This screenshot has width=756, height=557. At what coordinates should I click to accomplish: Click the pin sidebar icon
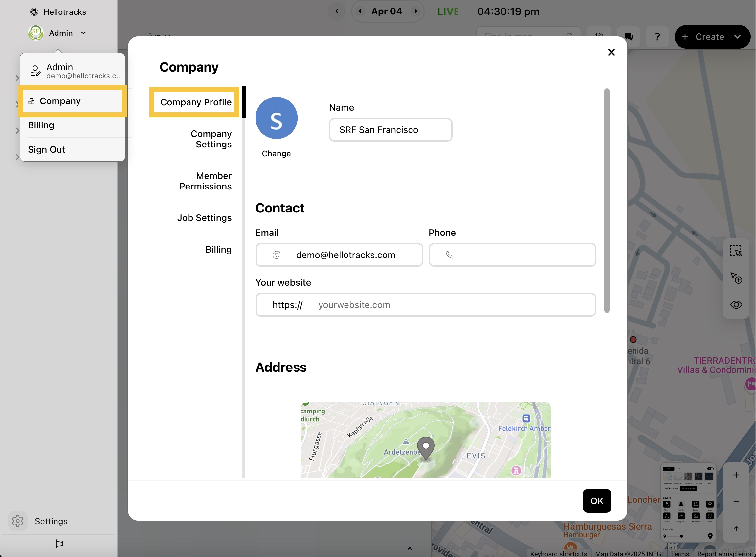58,544
